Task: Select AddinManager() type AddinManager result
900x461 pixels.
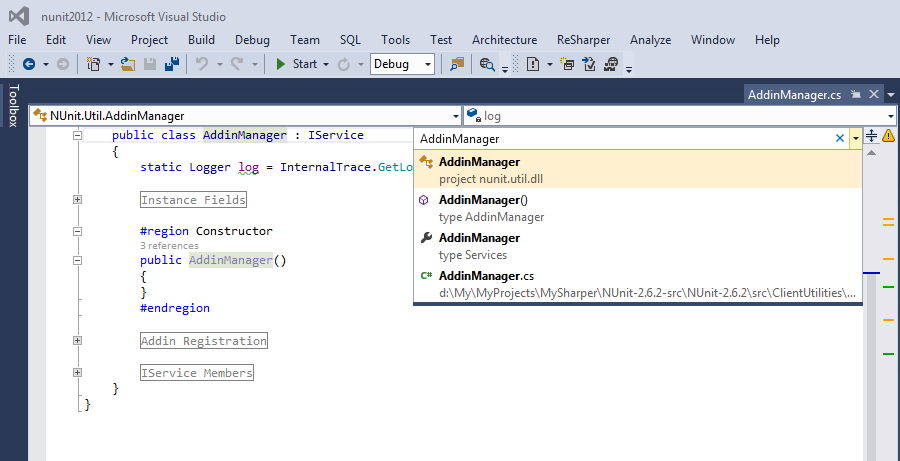Action: click(x=638, y=208)
